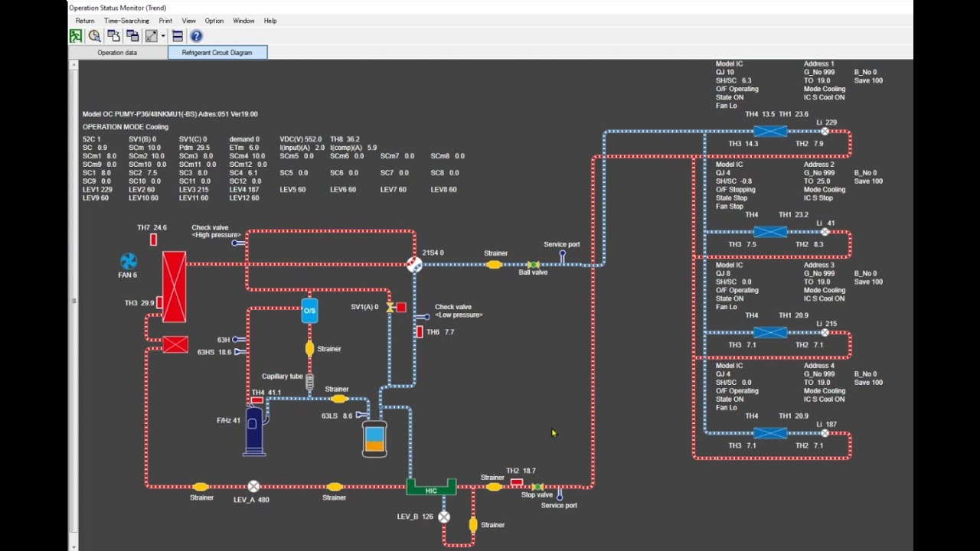Click the TH4 41.1 discharge temperature label

[266, 393]
